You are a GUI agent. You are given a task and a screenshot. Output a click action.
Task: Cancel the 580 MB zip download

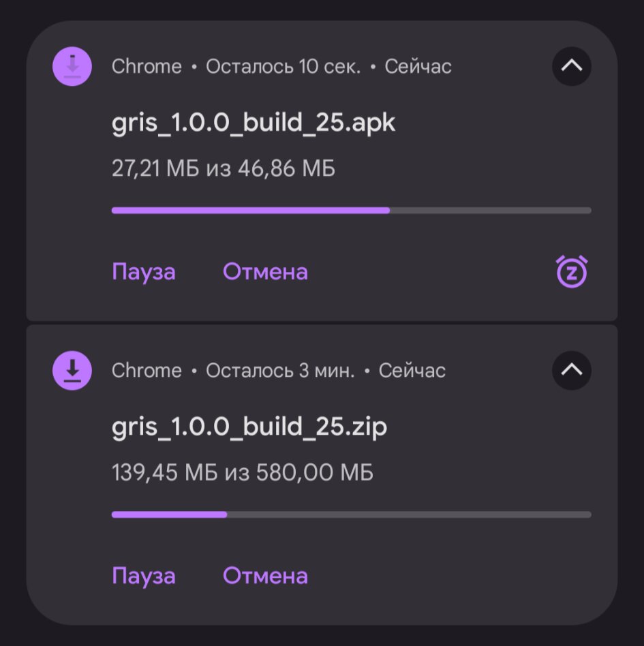point(265,576)
